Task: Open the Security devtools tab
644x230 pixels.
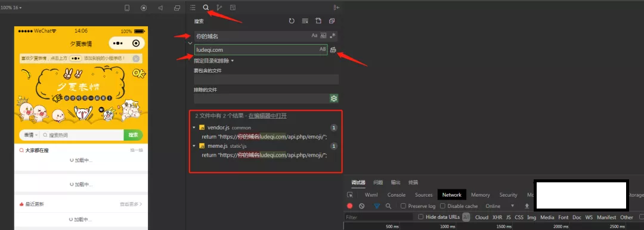Action: click(x=508, y=195)
